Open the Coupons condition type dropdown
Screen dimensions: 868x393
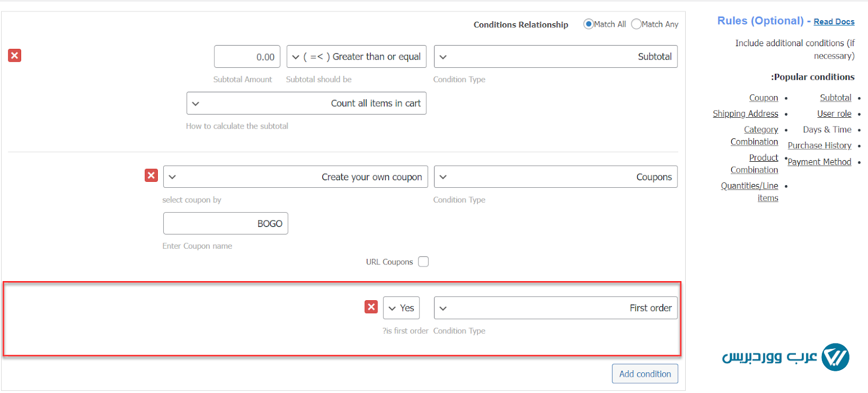[x=556, y=177]
